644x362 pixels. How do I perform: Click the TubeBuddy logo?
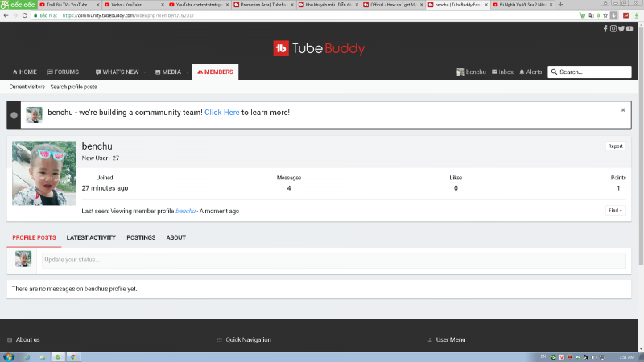pos(319,48)
